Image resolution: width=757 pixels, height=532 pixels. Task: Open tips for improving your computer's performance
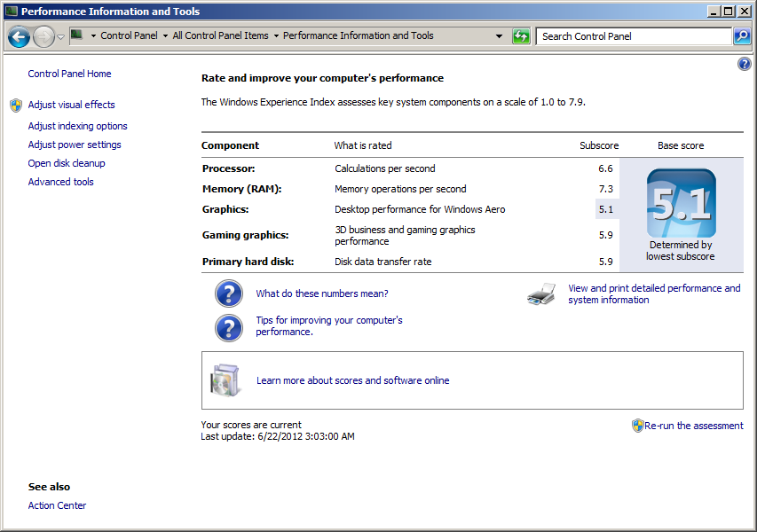pos(329,326)
